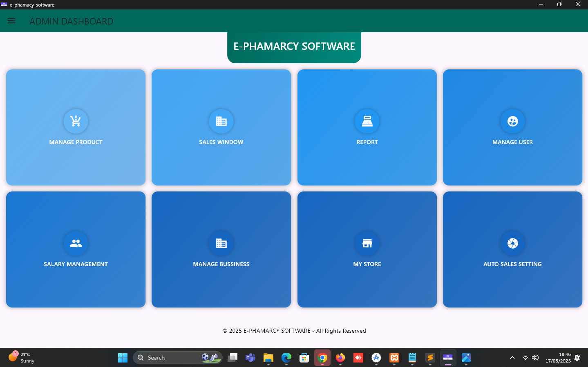Open the Windows Start menu
This screenshot has width=588, height=367.
(123, 358)
